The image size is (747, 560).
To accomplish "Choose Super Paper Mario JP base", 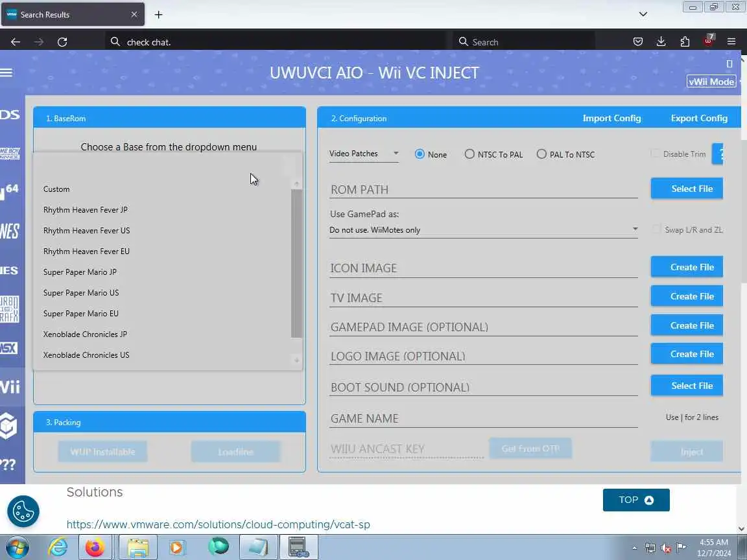I will [162, 272].
